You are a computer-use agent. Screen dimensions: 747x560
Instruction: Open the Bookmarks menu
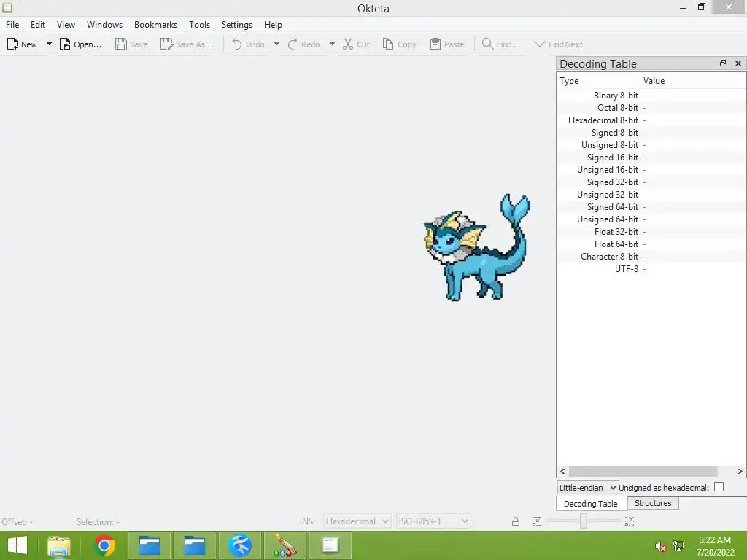pos(155,25)
